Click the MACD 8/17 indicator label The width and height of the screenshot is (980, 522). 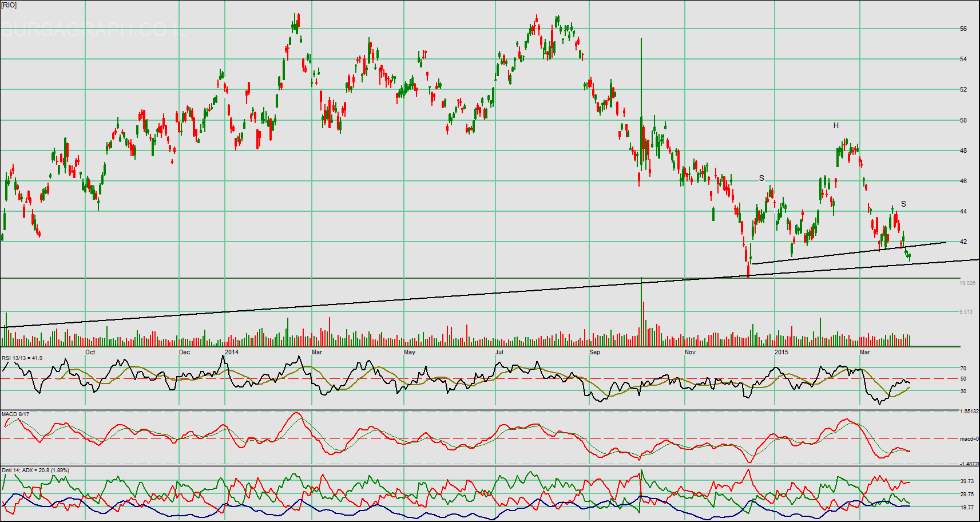click(x=15, y=414)
